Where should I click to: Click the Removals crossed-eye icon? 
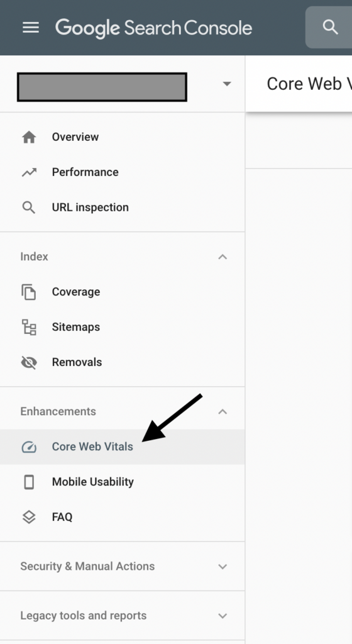tap(29, 362)
